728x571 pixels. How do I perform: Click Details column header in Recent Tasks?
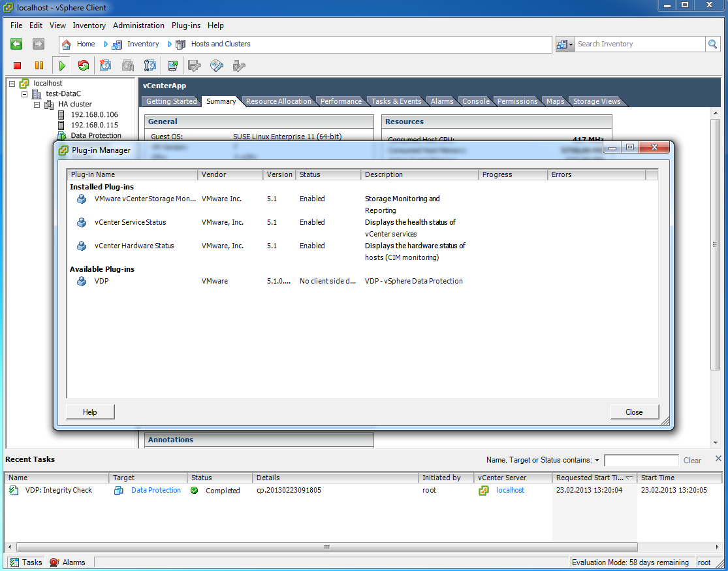pyautogui.click(x=336, y=478)
